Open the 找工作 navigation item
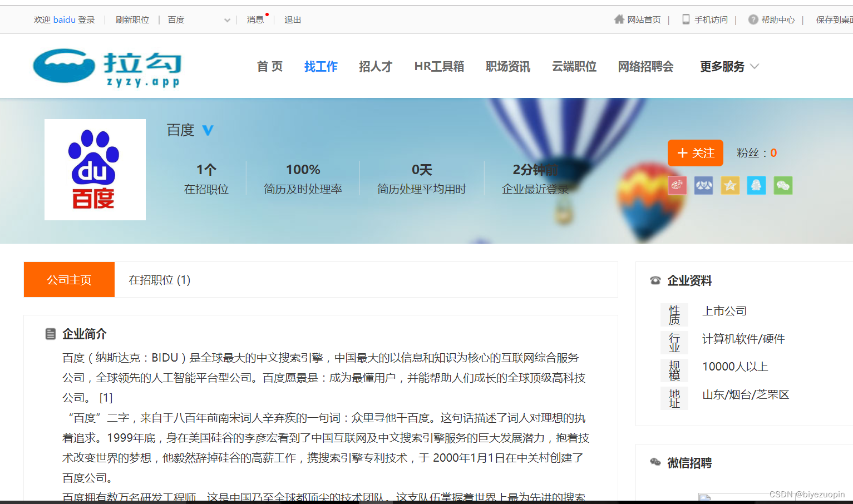Image resolution: width=853 pixels, height=504 pixels. click(321, 67)
